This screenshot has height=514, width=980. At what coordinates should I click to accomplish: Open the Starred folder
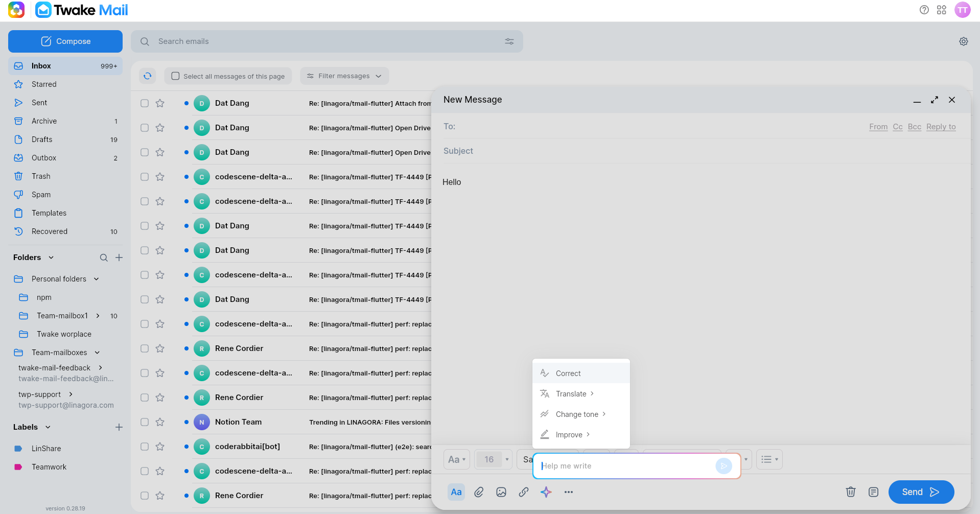[x=65, y=84]
